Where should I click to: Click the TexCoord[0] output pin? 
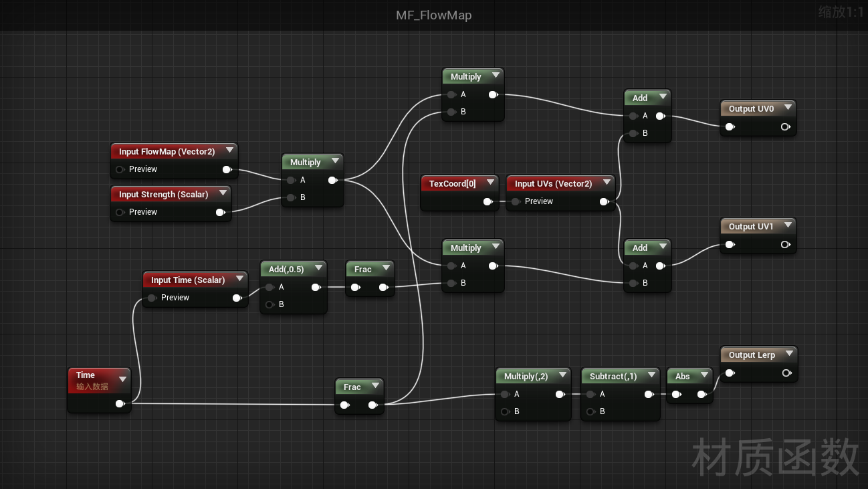489,201
